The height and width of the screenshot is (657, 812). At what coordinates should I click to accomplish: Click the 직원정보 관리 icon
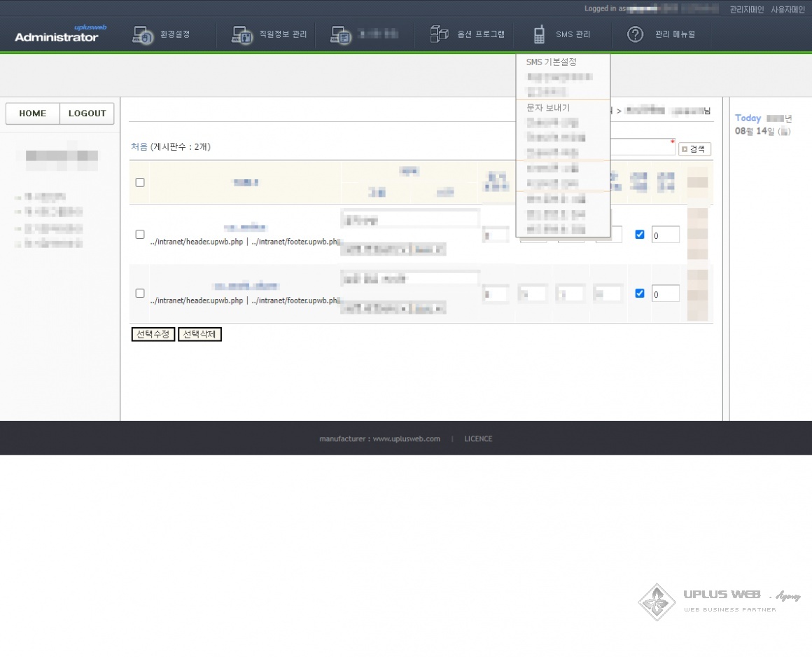[242, 34]
